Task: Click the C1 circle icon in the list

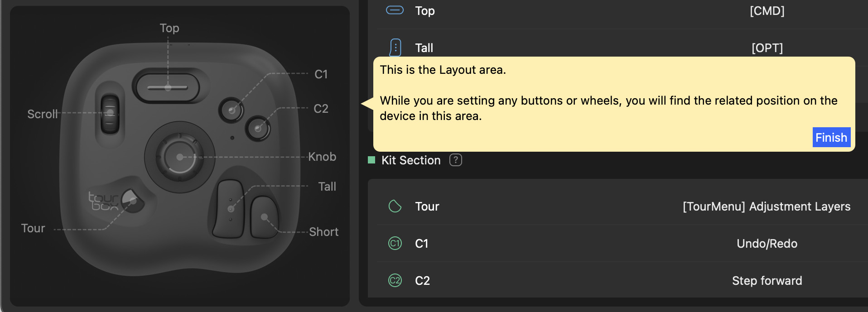Action: [395, 244]
